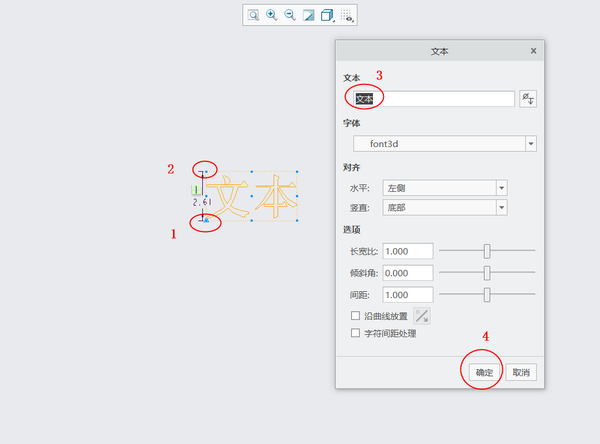Click the 倾斜角 value field 0.000

click(x=408, y=273)
